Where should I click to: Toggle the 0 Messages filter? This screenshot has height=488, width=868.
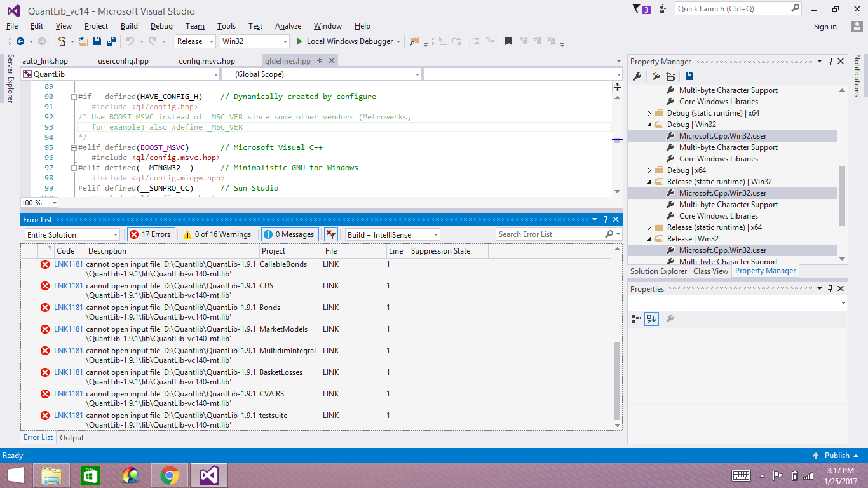(x=290, y=234)
